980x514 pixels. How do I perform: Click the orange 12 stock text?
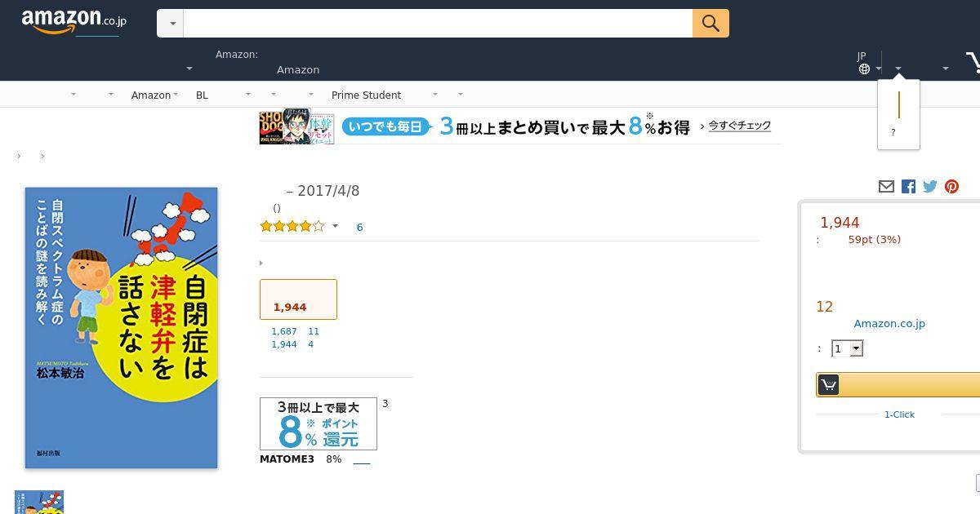824,307
